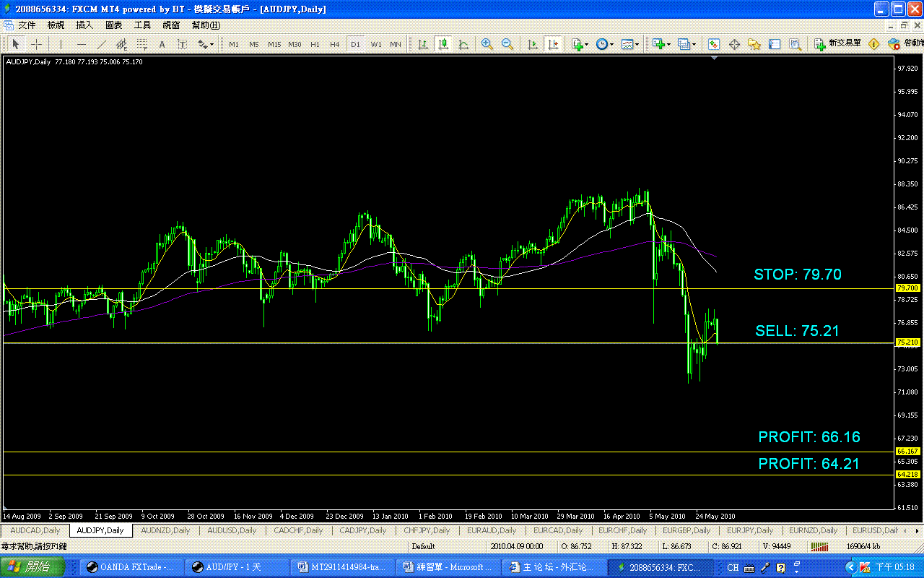This screenshot has height=578, width=924.
Task: Select the Fibonacci retracement tool
Action: coord(141,44)
